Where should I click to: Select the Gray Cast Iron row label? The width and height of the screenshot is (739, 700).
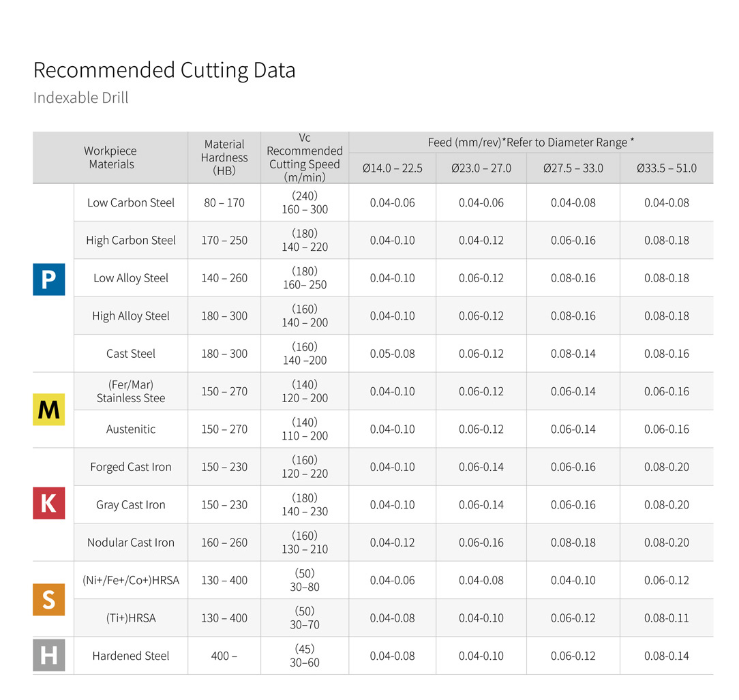tap(131, 505)
